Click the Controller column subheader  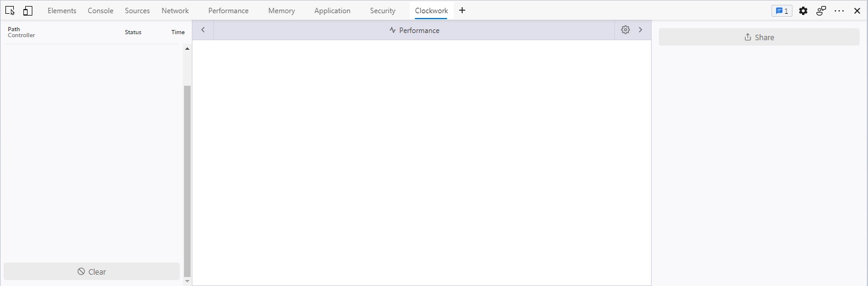pyautogui.click(x=22, y=35)
